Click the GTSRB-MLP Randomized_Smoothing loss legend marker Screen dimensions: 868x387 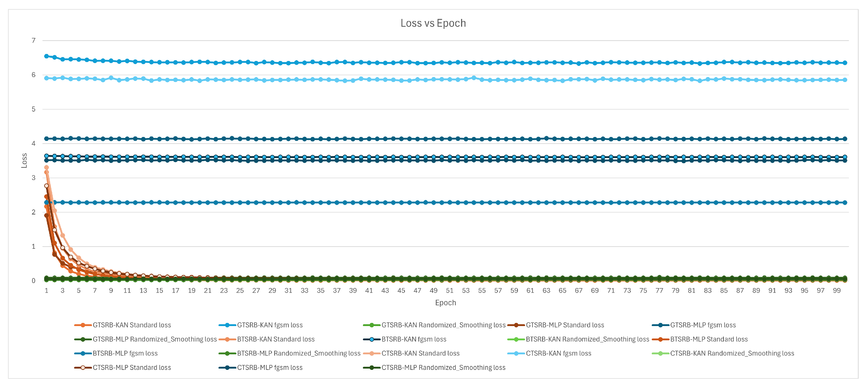pos(83,339)
